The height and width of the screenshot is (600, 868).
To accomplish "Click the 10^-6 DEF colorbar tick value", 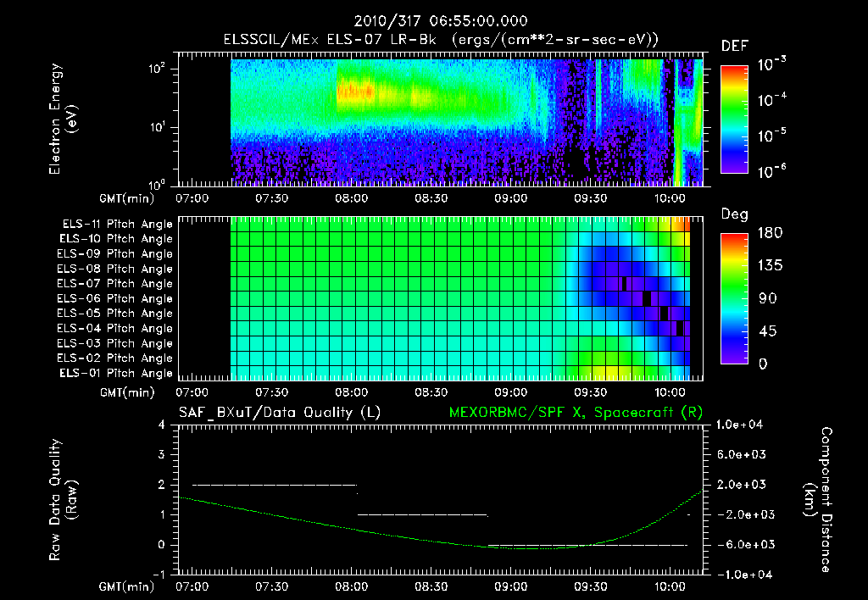I will point(771,171).
